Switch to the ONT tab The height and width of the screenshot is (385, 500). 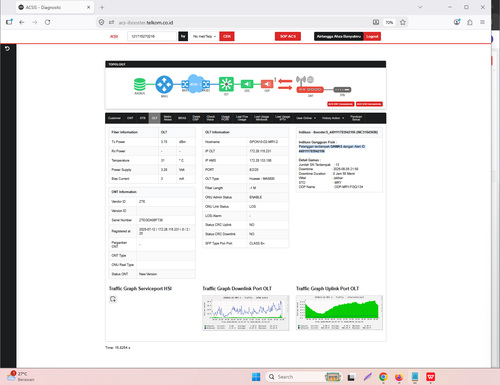click(x=130, y=118)
